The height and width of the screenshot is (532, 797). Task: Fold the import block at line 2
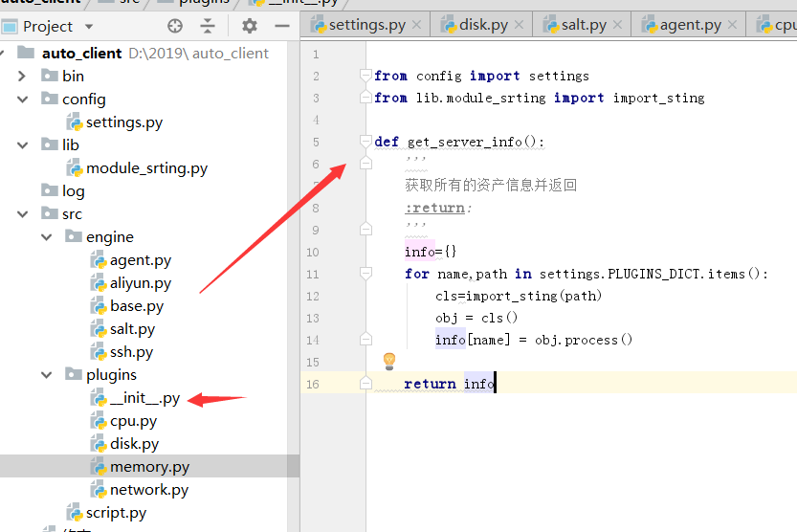[365, 76]
